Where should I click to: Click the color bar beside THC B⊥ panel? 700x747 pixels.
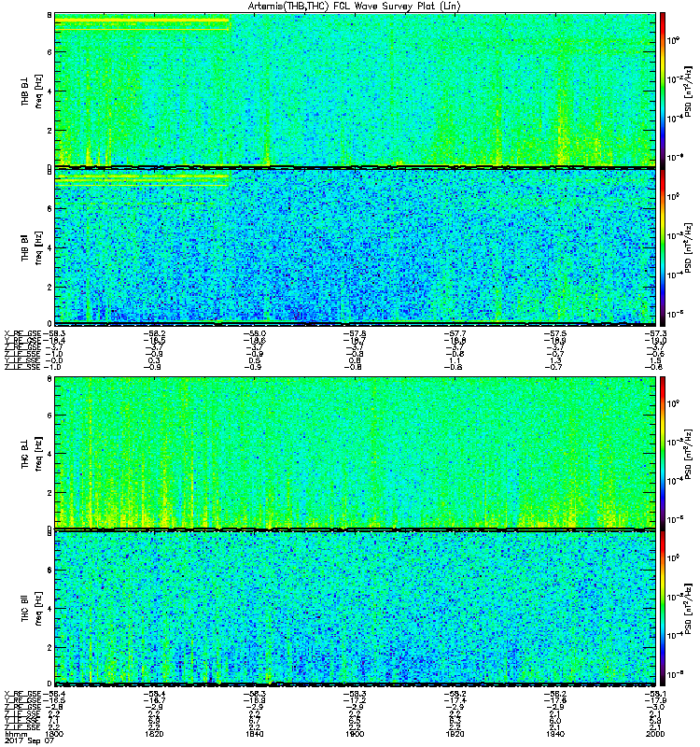click(x=663, y=453)
